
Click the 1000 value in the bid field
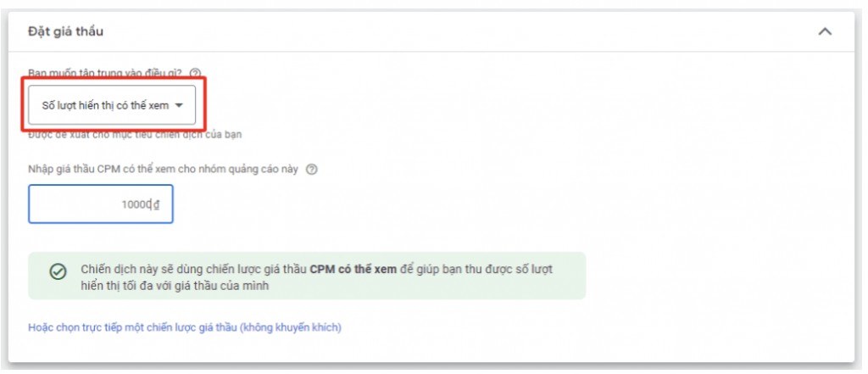click(134, 204)
